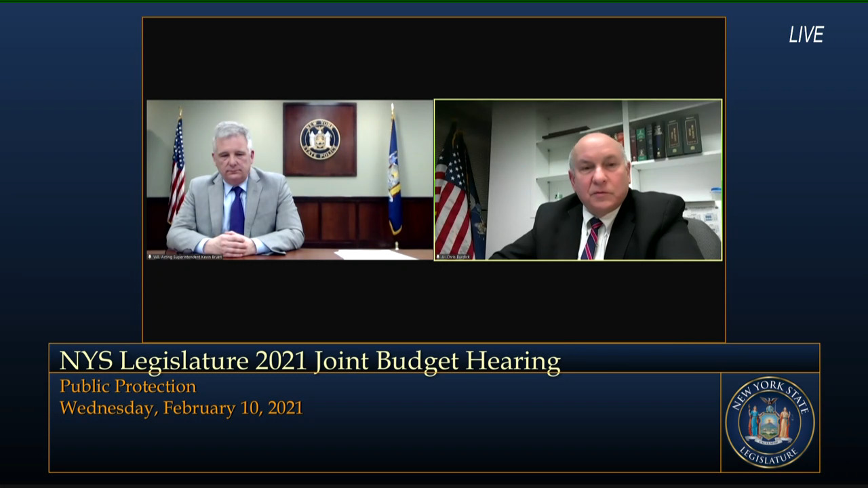Click the microphone icon beside Kevin Bruen's name

tap(150, 257)
